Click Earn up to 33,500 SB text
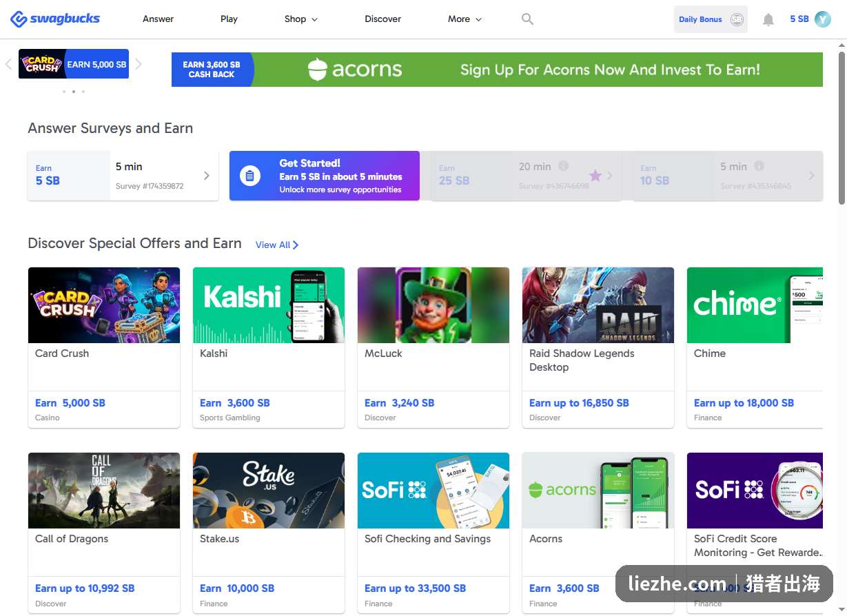Viewport: 847px width, 616px height. point(416,588)
